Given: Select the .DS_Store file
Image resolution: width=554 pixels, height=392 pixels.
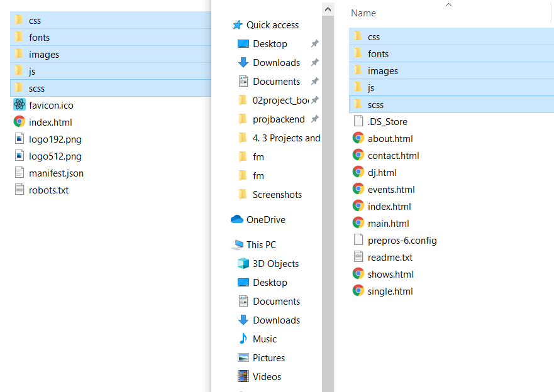Looking at the screenshot, I should (x=386, y=121).
